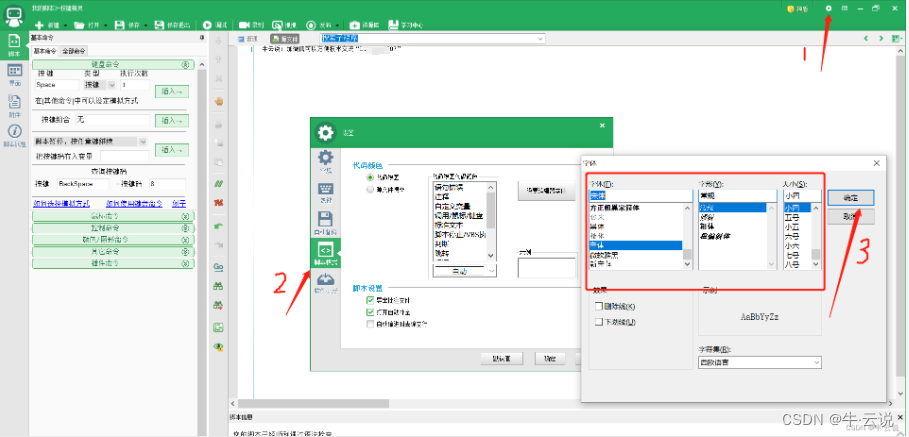Image resolution: width=909 pixels, height=437 pixels.
Task: Enable Strikeout (删除线) checkbox in font dialog
Action: point(599,306)
